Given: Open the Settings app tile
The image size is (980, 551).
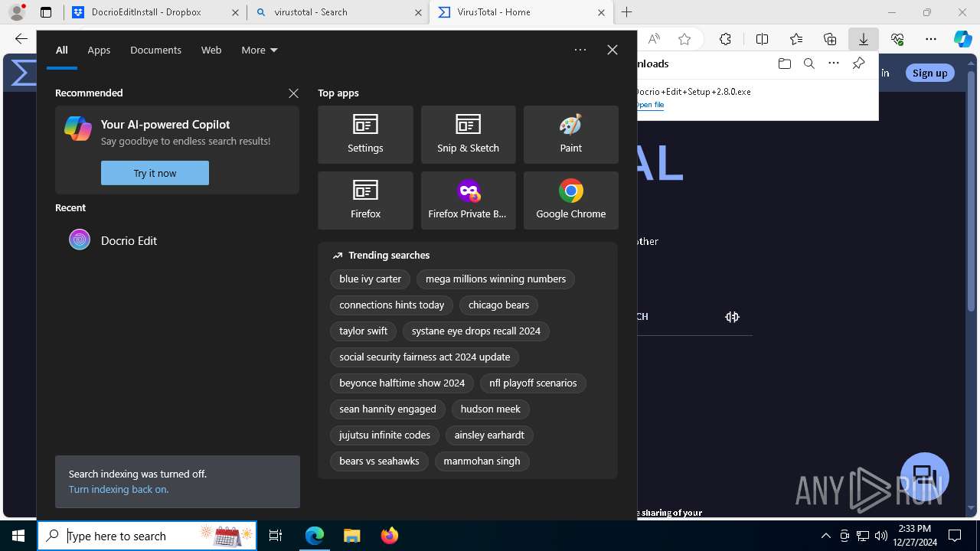Looking at the screenshot, I should coord(365,135).
